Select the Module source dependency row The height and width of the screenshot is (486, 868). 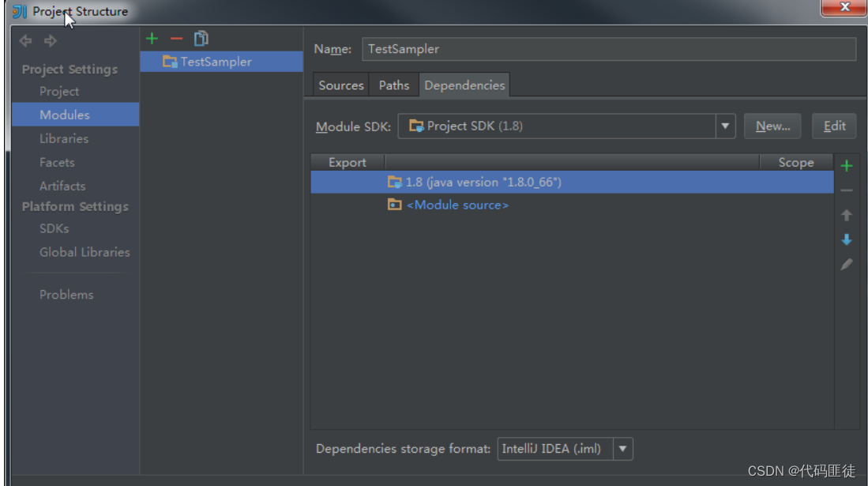(457, 205)
